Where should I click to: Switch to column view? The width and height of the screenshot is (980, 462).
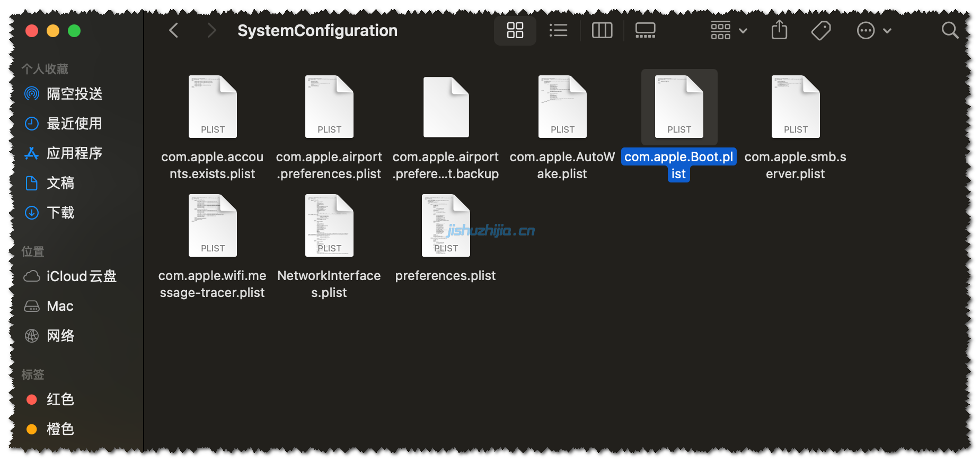click(602, 30)
